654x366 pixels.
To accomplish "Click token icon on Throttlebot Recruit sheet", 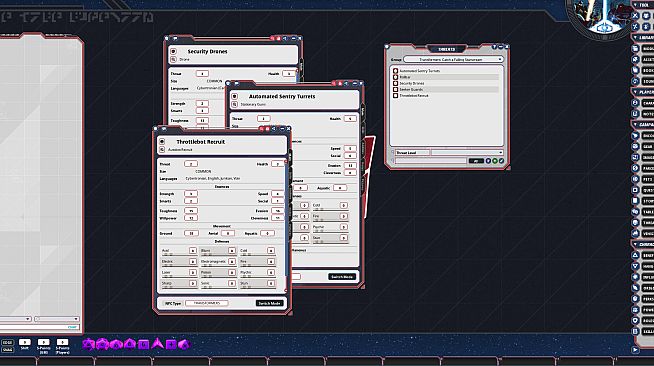I will pos(162,142).
